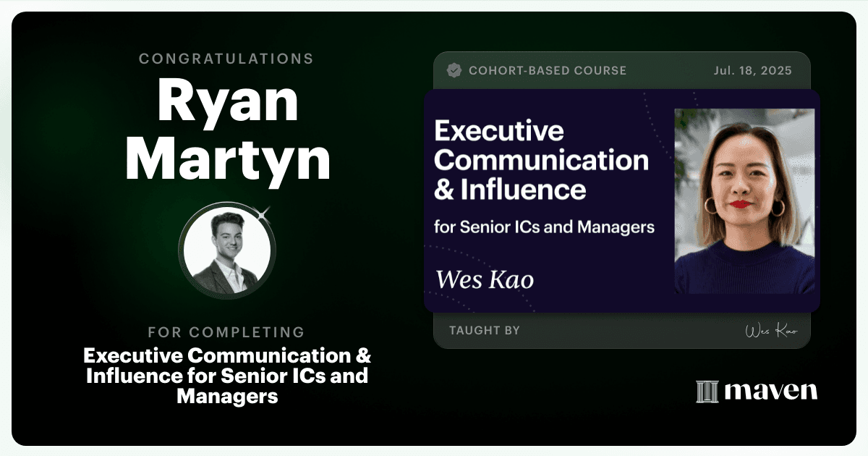Click the FOR COMPLETING label
Screen dimensions: 868x456
pos(226,332)
